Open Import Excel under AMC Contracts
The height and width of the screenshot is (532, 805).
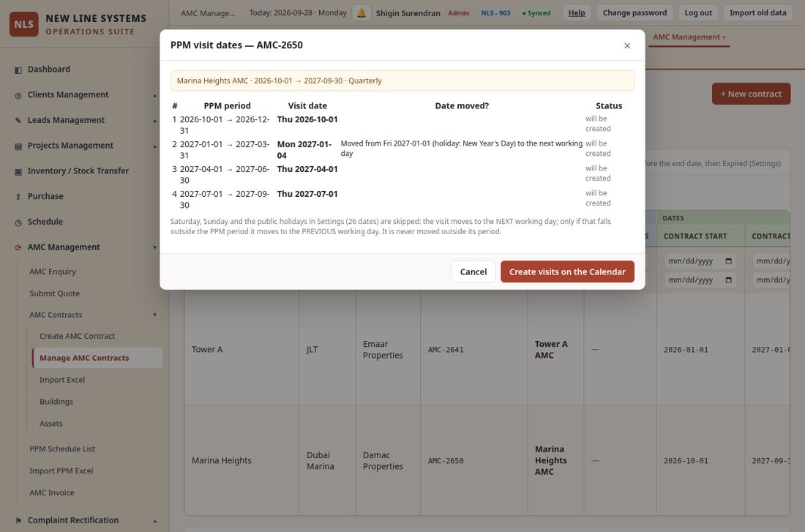(62, 380)
